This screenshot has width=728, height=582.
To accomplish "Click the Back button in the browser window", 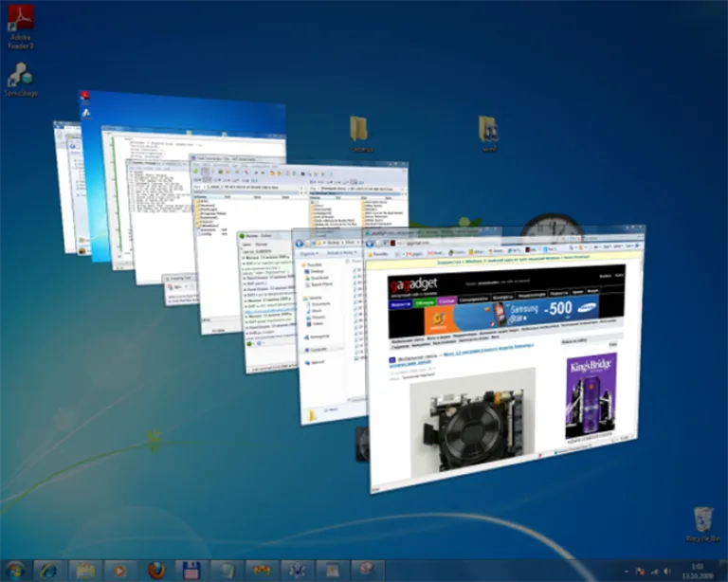I will pyautogui.click(x=370, y=244).
